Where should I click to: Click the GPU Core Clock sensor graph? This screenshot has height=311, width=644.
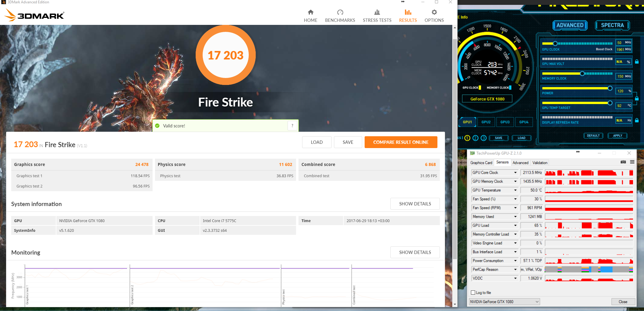[x=589, y=173]
